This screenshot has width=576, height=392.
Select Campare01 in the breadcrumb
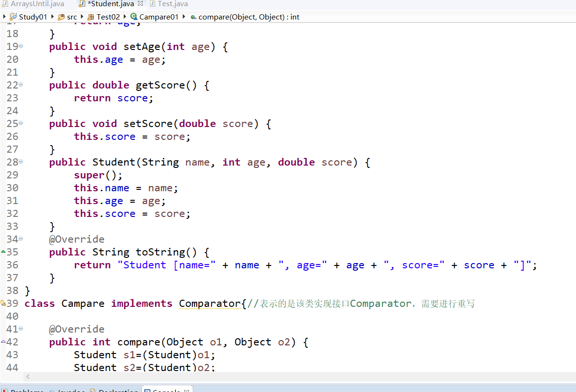(x=159, y=17)
